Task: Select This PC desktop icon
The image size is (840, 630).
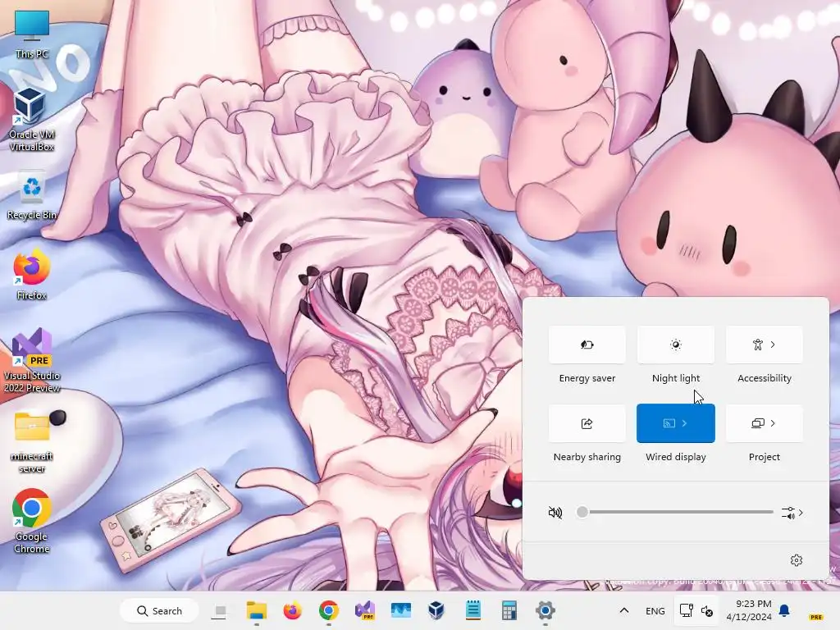Action: [32, 34]
